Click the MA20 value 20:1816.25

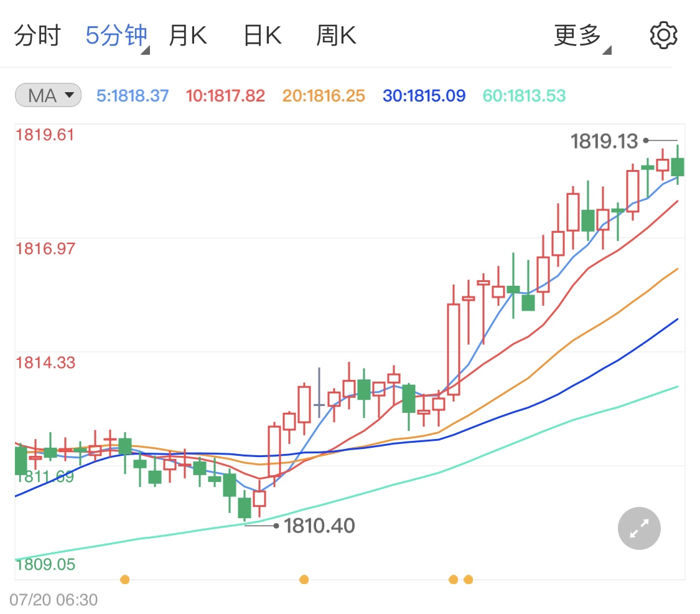pyautogui.click(x=324, y=96)
